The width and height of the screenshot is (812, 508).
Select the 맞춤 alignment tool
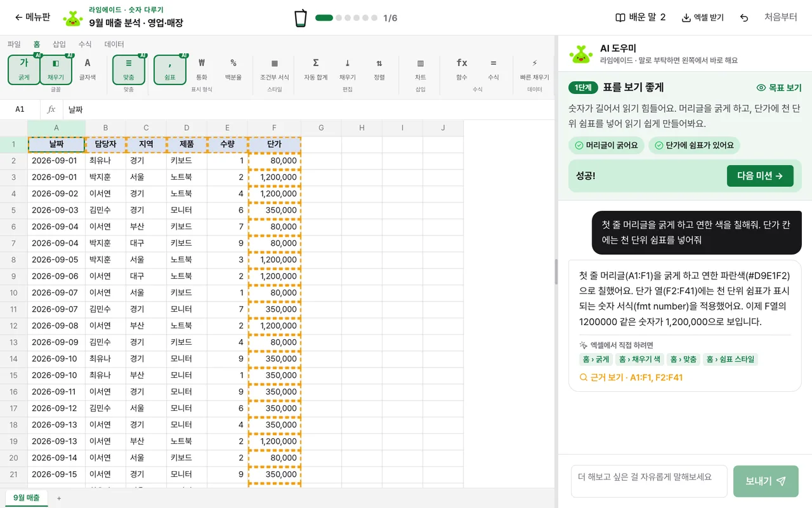tap(129, 69)
